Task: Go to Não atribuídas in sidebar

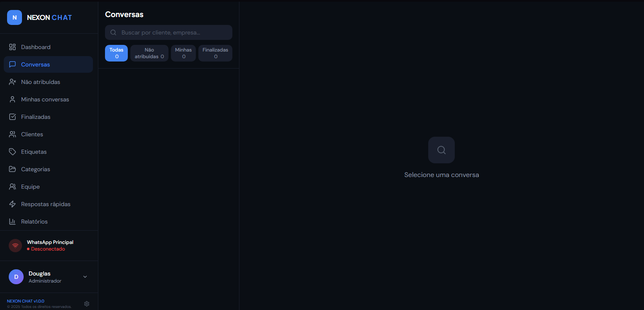Action: (48, 82)
